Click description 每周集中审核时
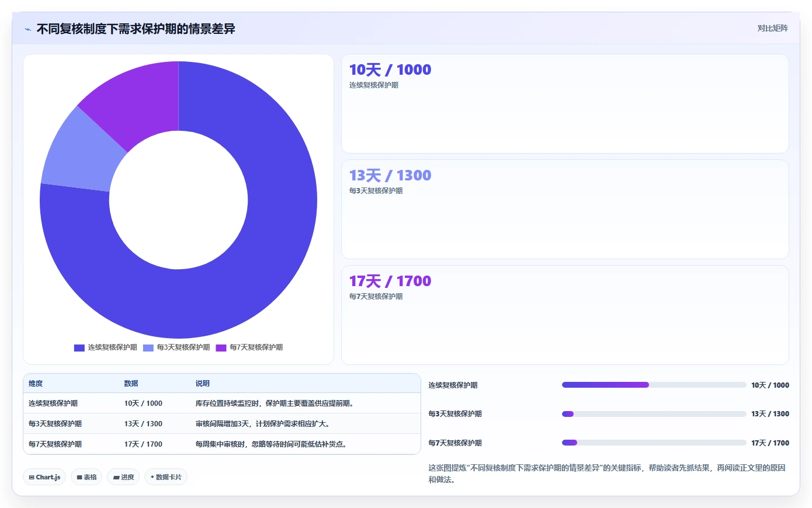This screenshot has height=508, width=812. pyautogui.click(x=272, y=444)
